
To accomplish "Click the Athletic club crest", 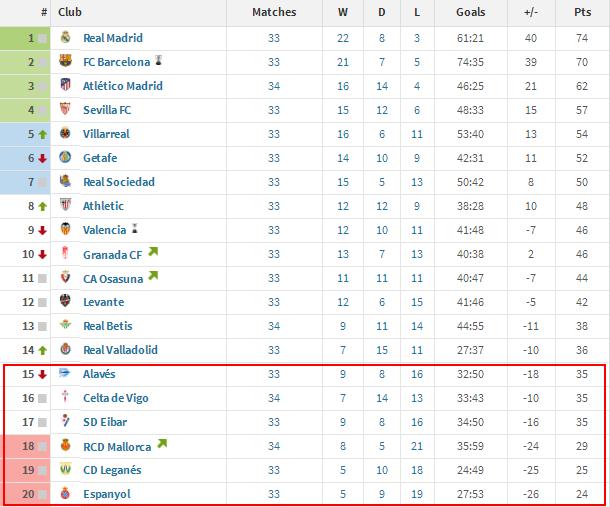I will tap(65, 206).
